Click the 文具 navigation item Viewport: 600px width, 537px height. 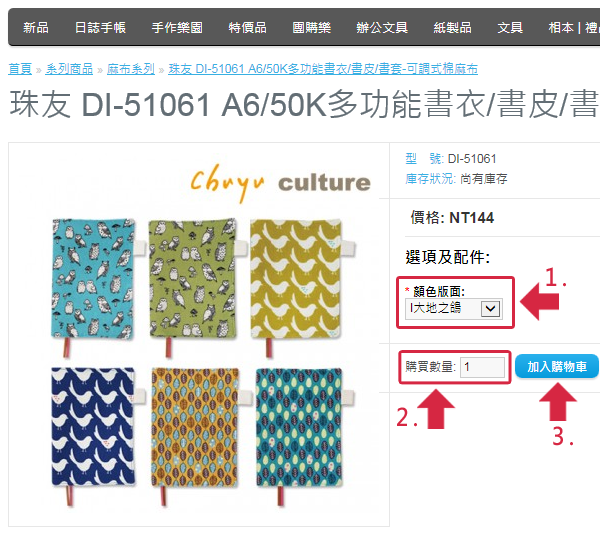(x=510, y=28)
